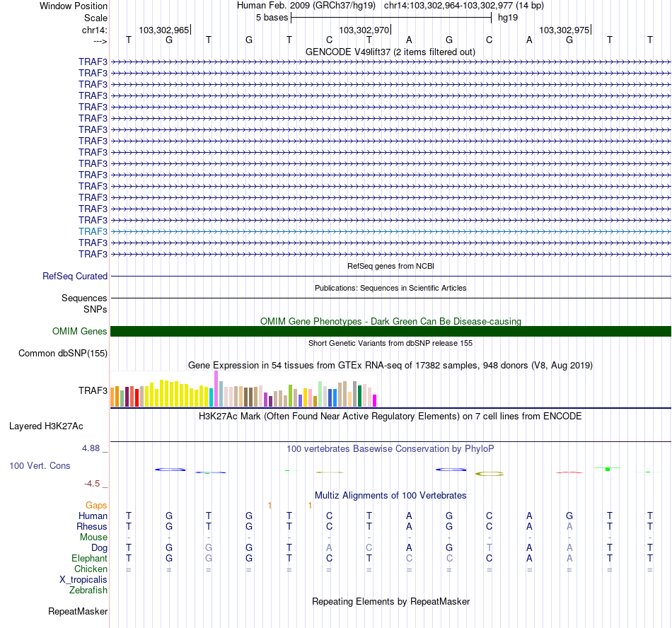Viewport: 672px width, 628px height.
Task: Click the chr14: ruler label
Action: click(x=94, y=30)
